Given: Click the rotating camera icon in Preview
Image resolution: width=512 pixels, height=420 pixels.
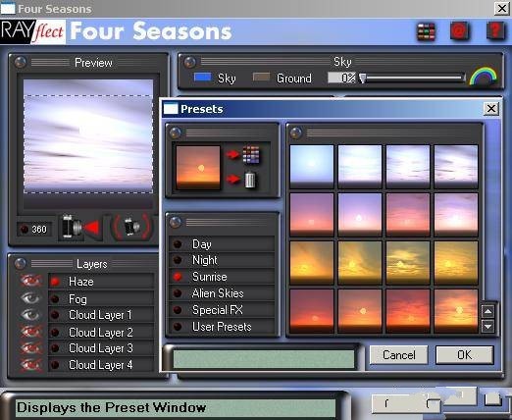Looking at the screenshot, I should pyautogui.click(x=132, y=227).
